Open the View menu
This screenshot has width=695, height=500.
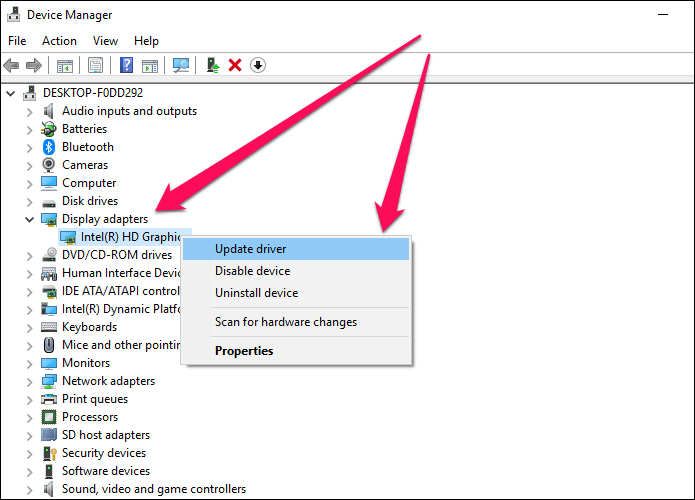pos(105,41)
